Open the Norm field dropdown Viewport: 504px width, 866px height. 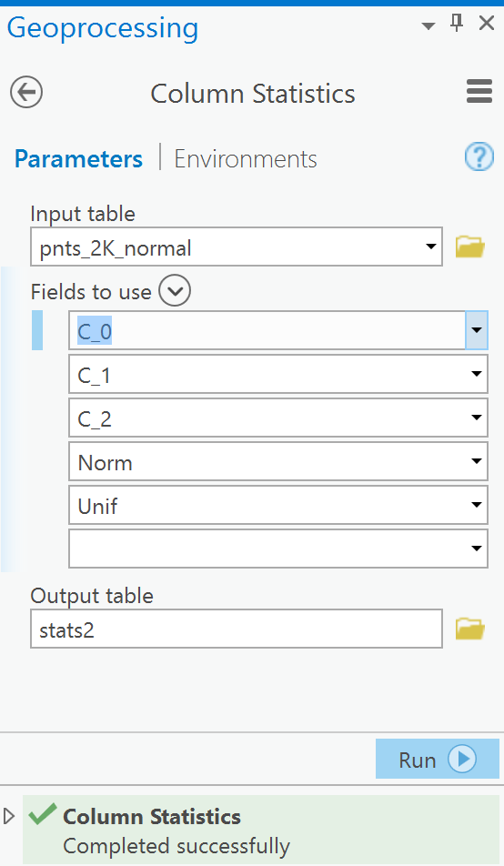[x=477, y=461]
